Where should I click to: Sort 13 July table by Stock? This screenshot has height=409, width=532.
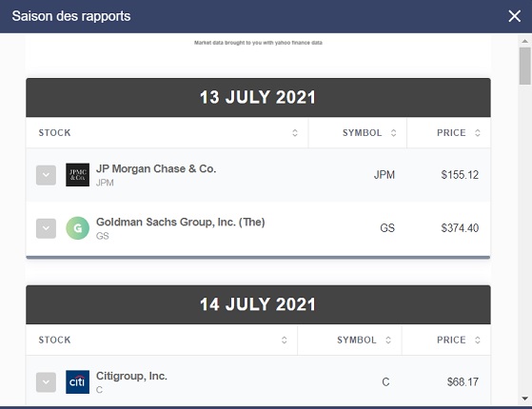click(295, 132)
